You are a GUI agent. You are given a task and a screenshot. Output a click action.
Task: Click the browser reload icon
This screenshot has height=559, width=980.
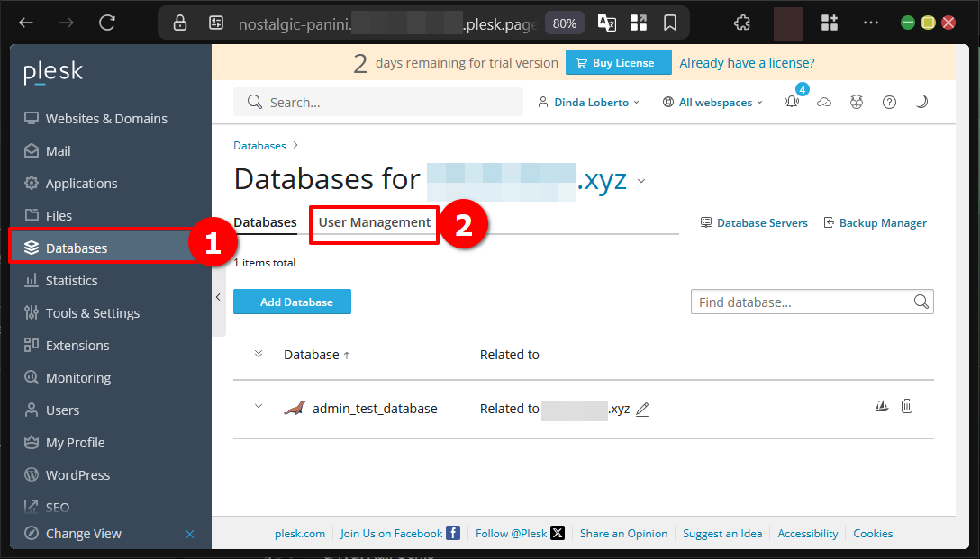click(107, 23)
